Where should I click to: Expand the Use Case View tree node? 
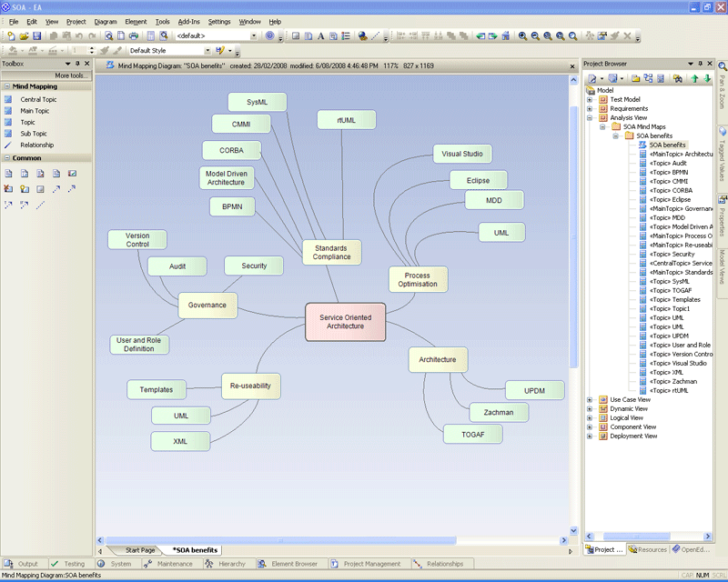[591, 399]
